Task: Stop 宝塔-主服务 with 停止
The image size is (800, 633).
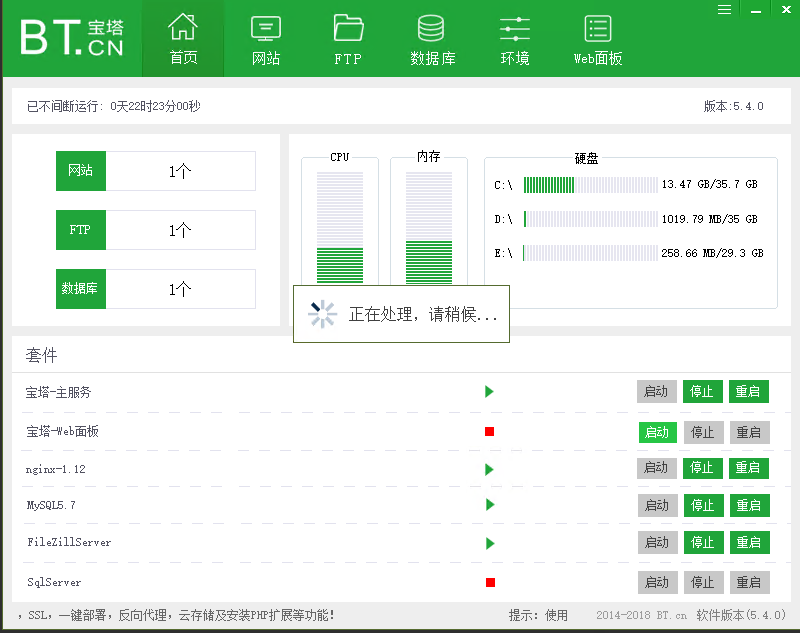Action: 703,392
